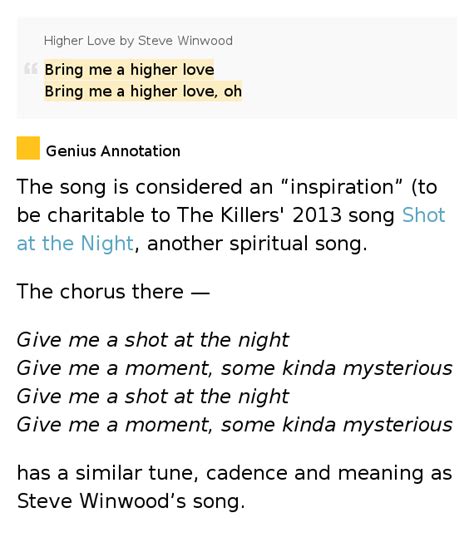Click "The chorus there —" line
The height and width of the screenshot is (552, 474).
point(113,291)
